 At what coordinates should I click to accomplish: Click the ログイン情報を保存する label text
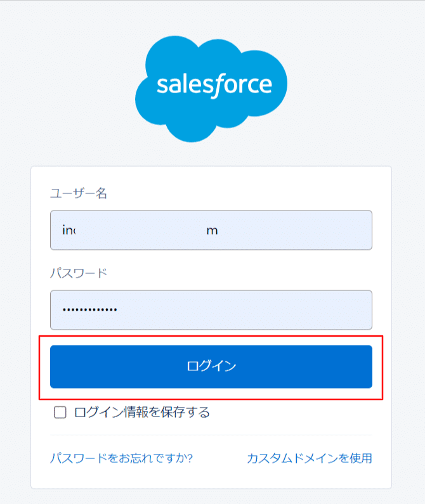click(x=141, y=413)
